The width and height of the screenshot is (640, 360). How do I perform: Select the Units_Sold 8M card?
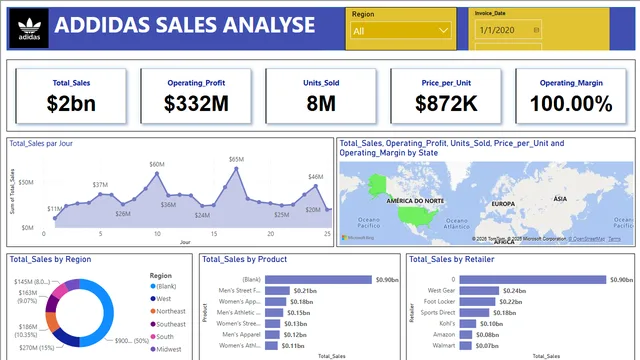[321, 96]
